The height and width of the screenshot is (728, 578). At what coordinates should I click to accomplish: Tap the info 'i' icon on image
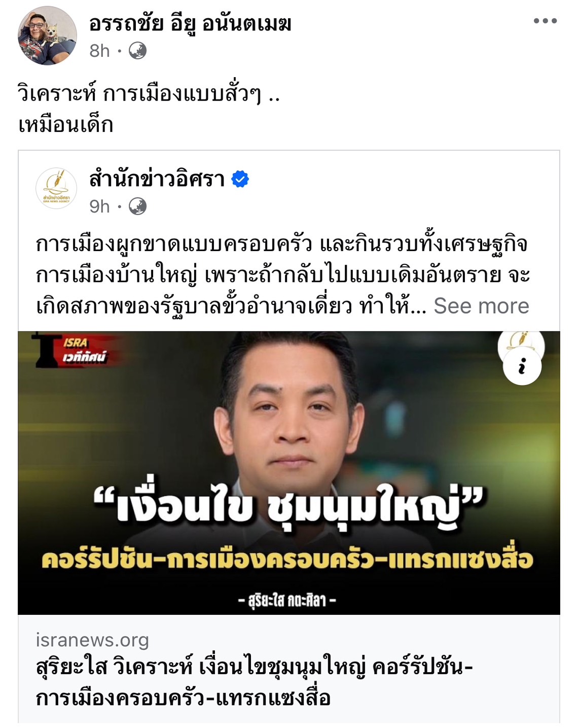[522, 366]
